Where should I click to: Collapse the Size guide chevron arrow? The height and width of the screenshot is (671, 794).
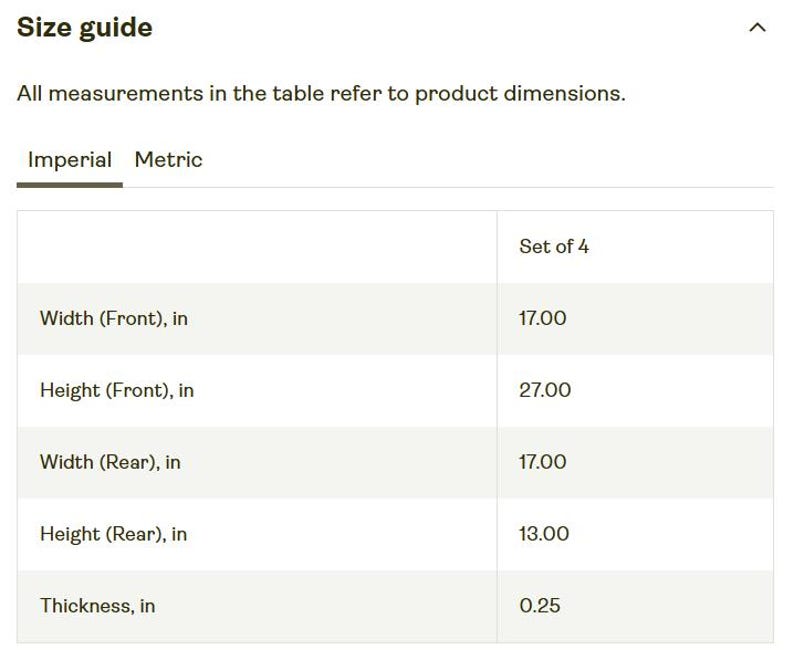point(757,27)
